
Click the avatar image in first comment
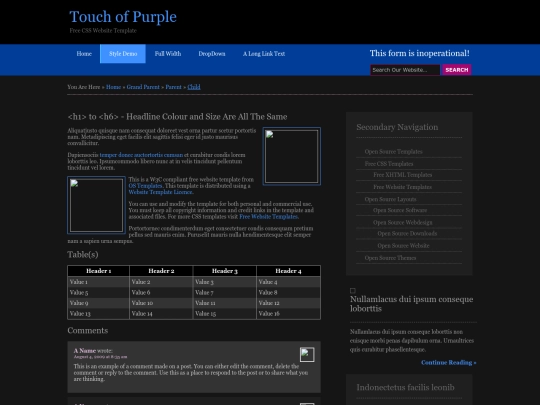tap(307, 355)
